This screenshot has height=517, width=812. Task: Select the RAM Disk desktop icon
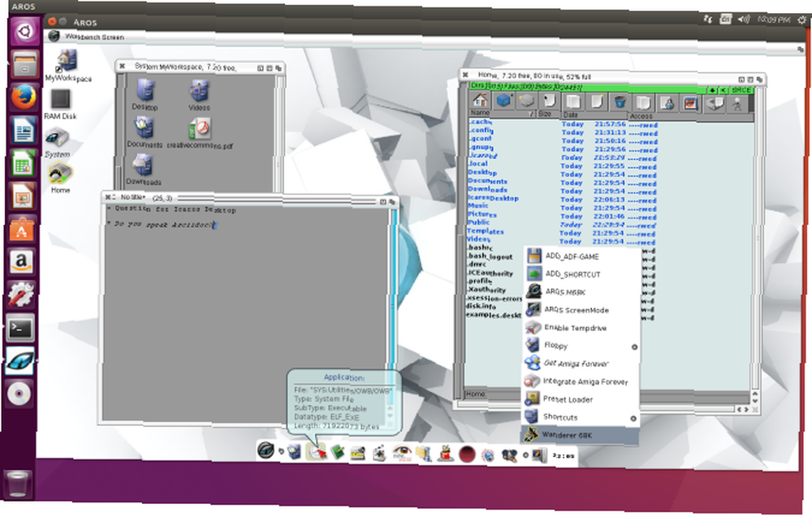tap(60, 105)
